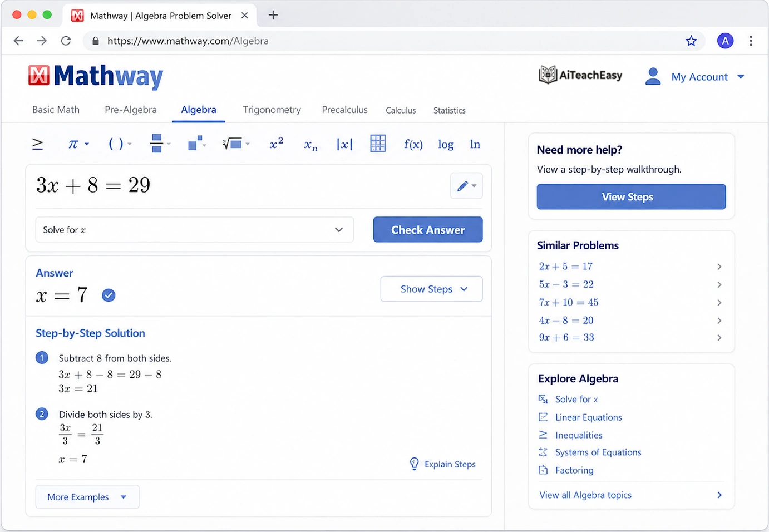This screenshot has width=769, height=532.
Task: Click the Check Answer button
Action: click(428, 230)
